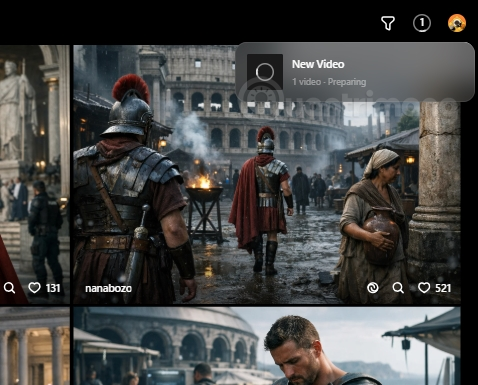Click the remix icon on nanabozo's video
The width and height of the screenshot is (478, 385).
372,288
